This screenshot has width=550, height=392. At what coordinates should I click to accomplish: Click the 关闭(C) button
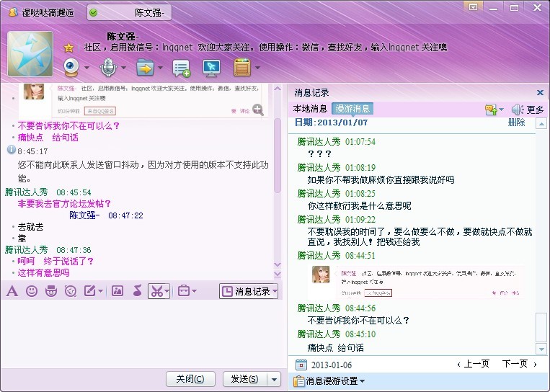tap(190, 379)
